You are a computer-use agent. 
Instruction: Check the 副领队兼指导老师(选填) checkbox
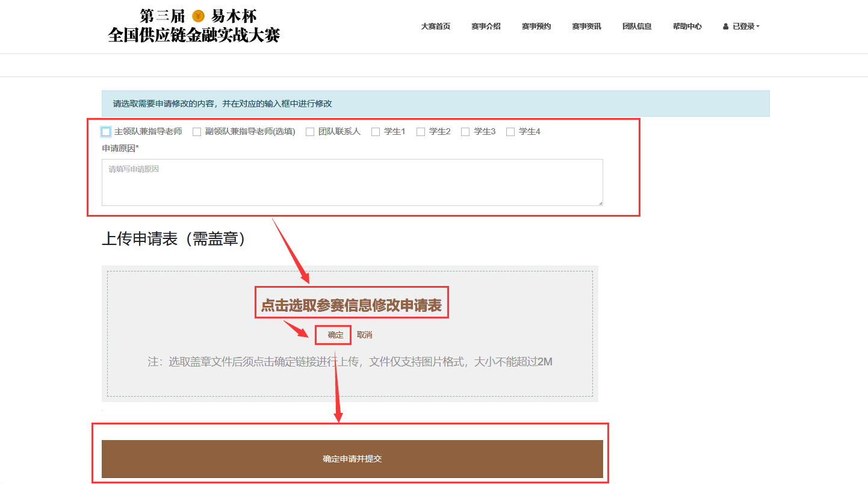(x=197, y=132)
